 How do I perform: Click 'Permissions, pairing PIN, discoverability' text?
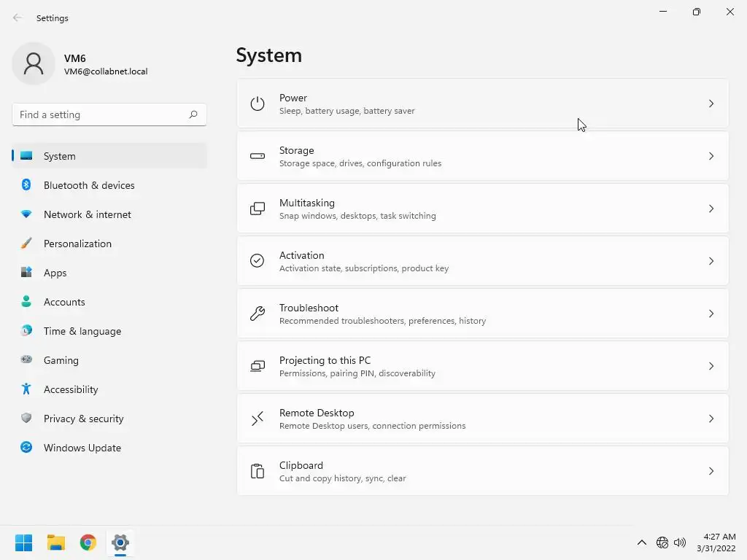click(357, 373)
